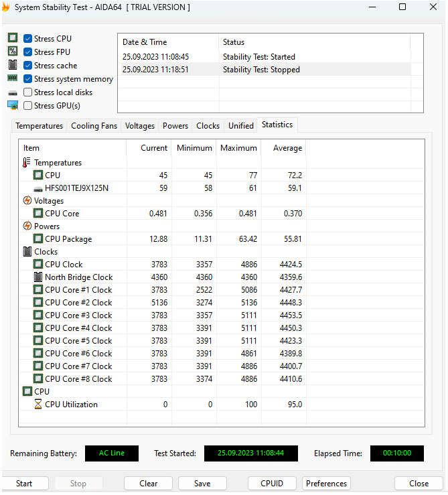Image resolution: width=448 pixels, height=495 pixels.
Task: Click the Status column header
Action: 315,42
